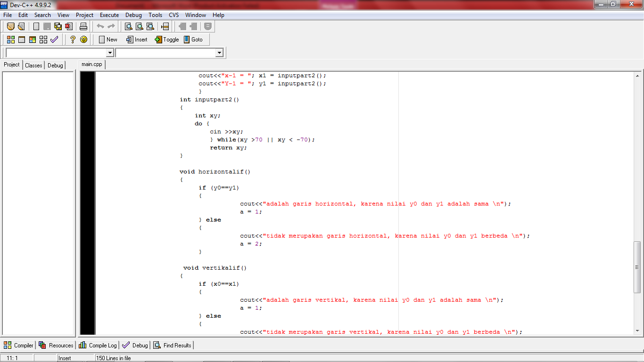Click the Insert button
Viewport: 644px width, 362px height.
click(x=137, y=40)
